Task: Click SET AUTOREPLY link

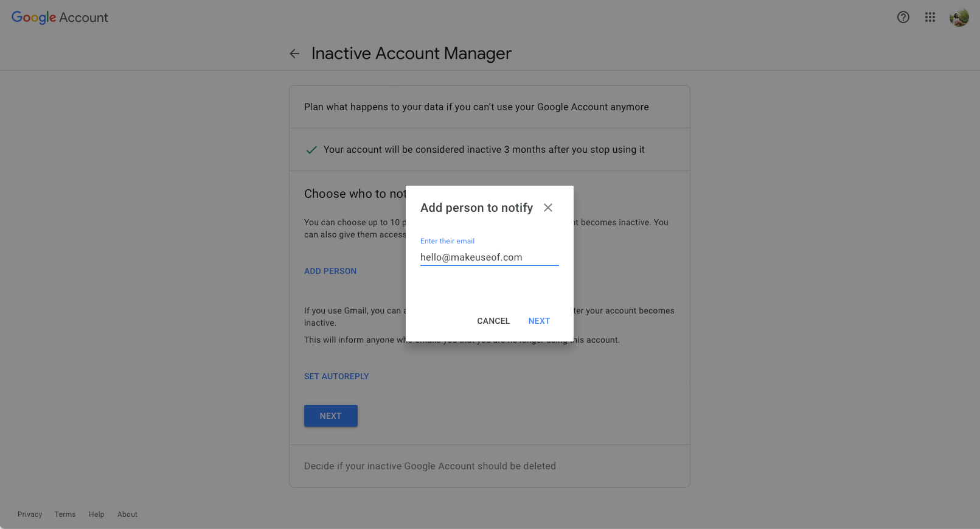Action: tap(336, 376)
